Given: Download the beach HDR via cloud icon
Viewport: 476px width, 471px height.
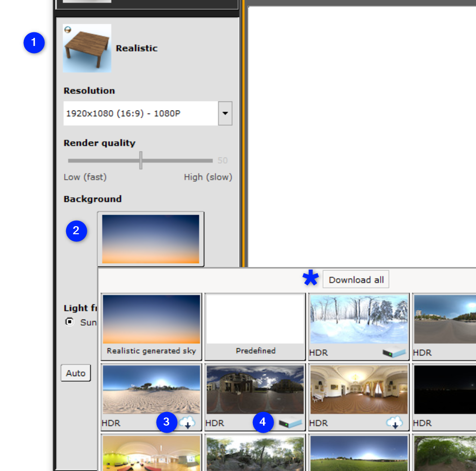Looking at the screenshot, I should tap(187, 423).
